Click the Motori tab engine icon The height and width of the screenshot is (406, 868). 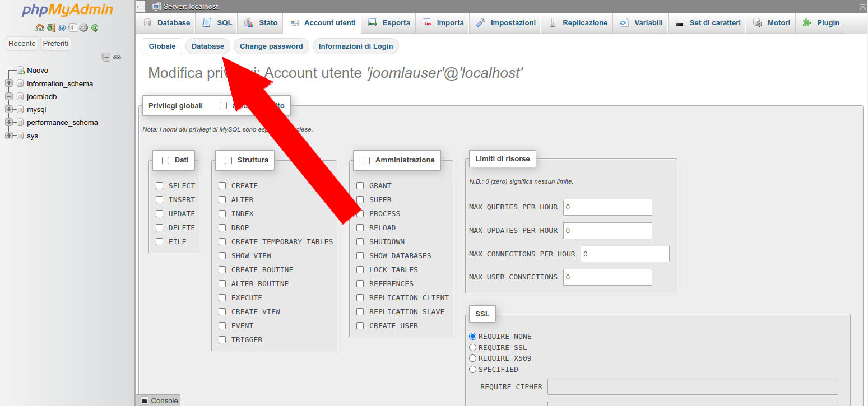point(758,23)
